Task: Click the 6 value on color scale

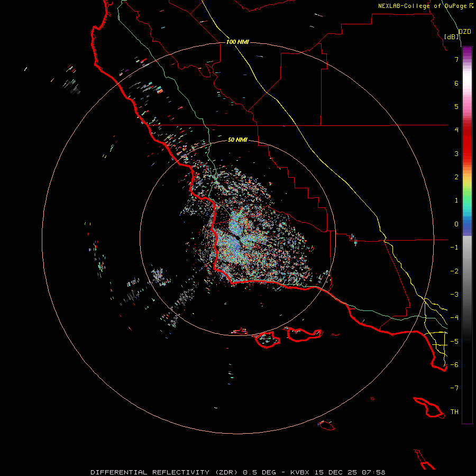Action: click(x=456, y=83)
